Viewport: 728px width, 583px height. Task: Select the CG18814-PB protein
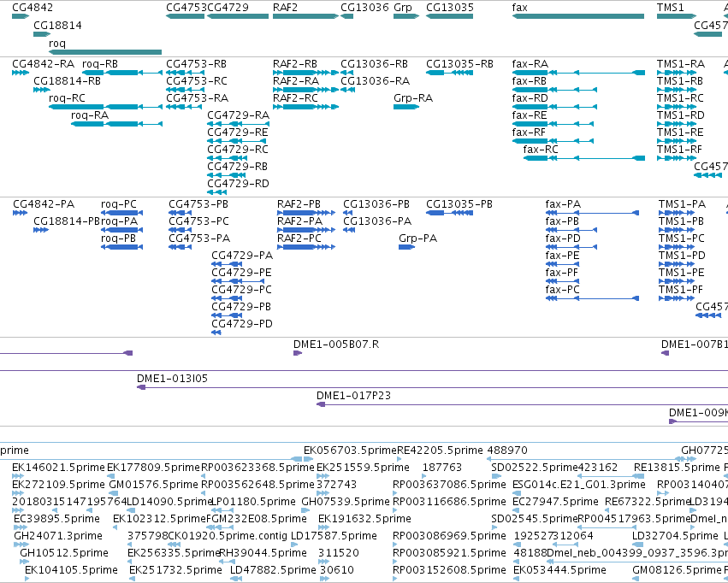pyautogui.click(x=41, y=230)
